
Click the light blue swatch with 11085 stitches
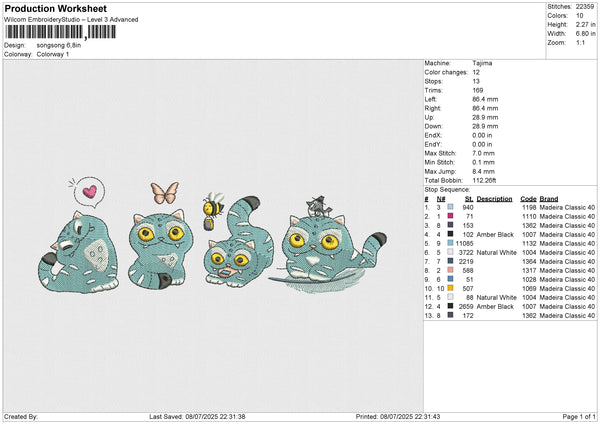(451, 243)
